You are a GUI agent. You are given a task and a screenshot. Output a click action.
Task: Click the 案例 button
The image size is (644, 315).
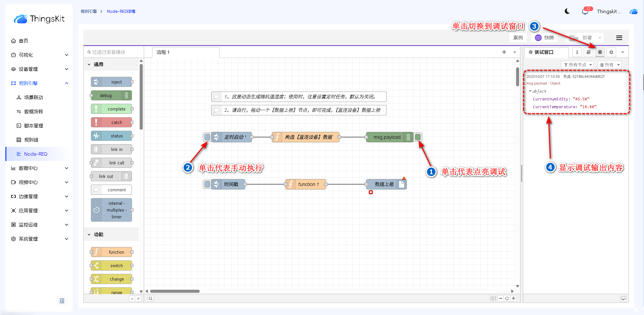[518, 38]
